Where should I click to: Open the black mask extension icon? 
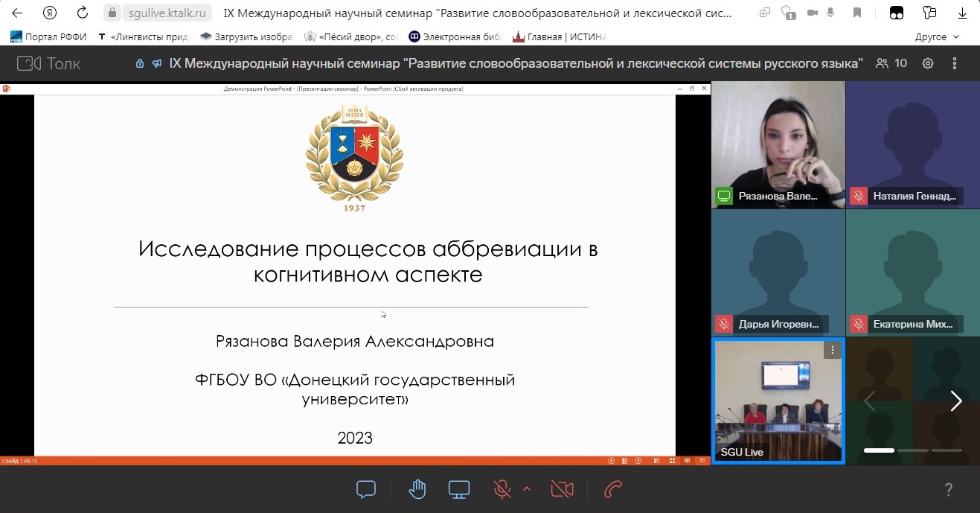(897, 13)
